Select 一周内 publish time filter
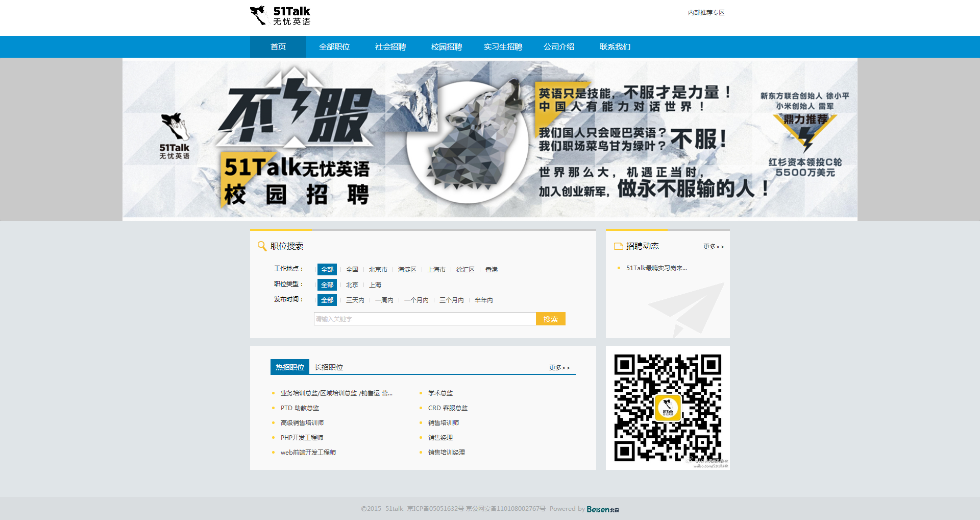 [x=384, y=300]
